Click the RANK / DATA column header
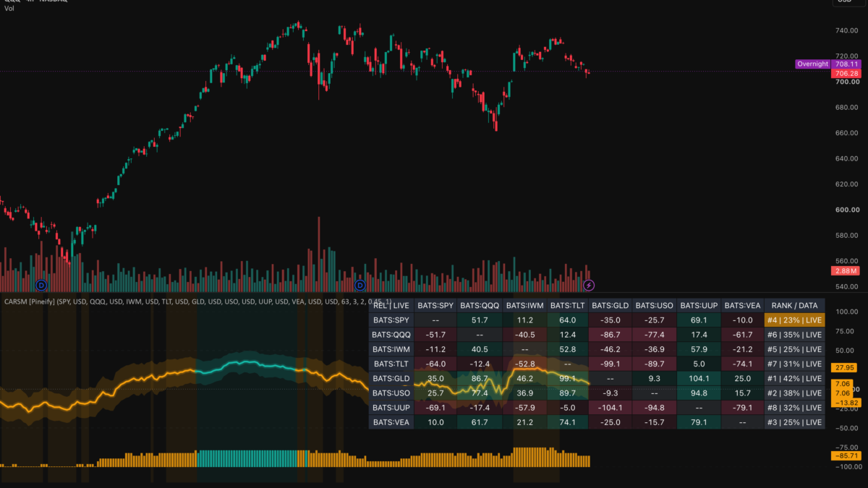This screenshot has height=488, width=868. (794, 306)
